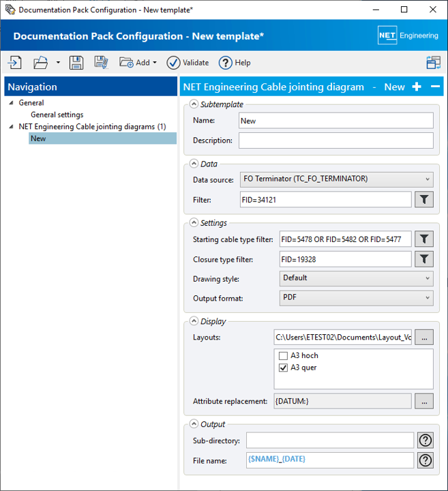Click the Layouts path field
448x491 pixels.
(x=342, y=338)
